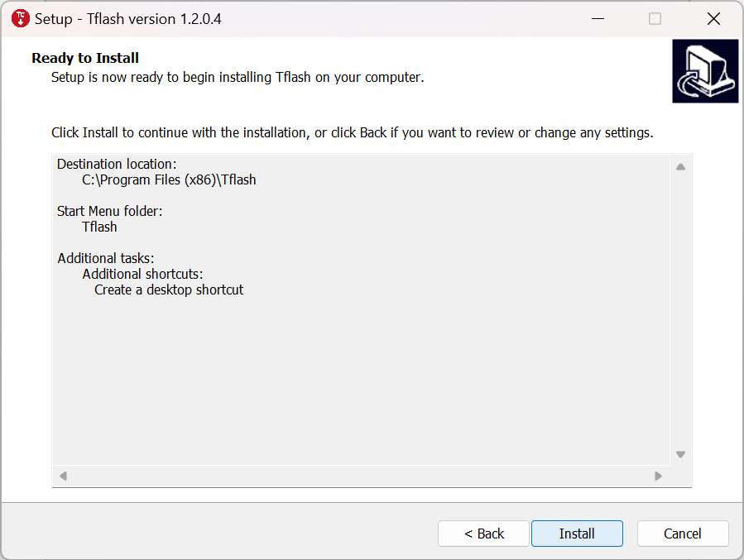The width and height of the screenshot is (744, 560).
Task: Click the installer computer image
Action: [x=705, y=71]
